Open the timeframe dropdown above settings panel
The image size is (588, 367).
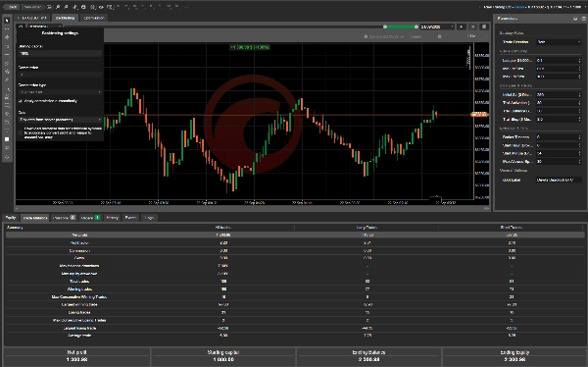(45, 26)
